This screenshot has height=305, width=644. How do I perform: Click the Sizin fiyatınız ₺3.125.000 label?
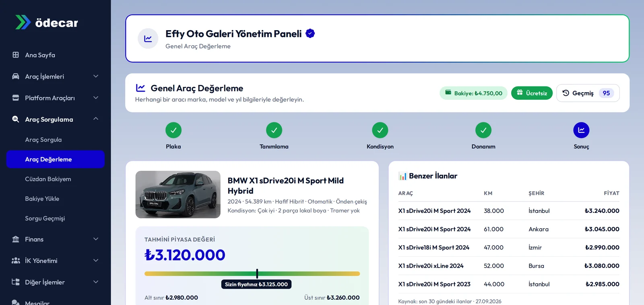point(256,284)
